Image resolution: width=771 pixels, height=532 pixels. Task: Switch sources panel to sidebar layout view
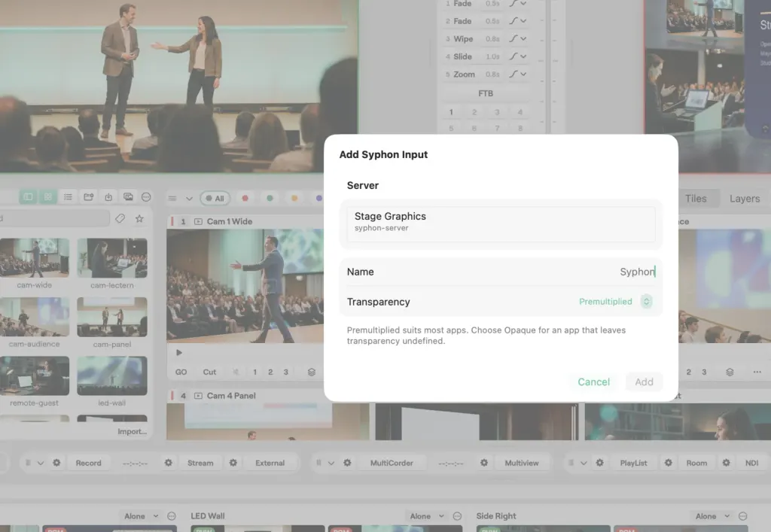28,197
